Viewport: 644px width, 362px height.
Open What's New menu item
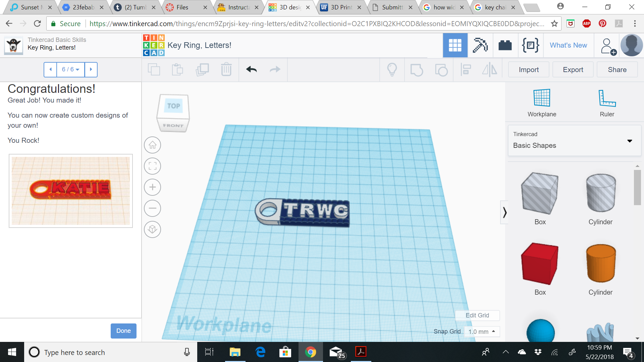tap(568, 45)
